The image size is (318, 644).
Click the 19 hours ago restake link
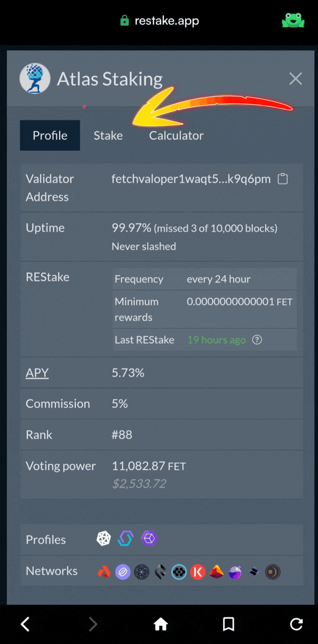tap(216, 340)
